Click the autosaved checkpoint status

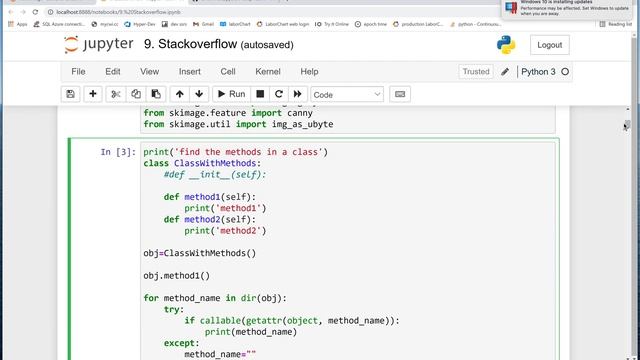[267, 45]
